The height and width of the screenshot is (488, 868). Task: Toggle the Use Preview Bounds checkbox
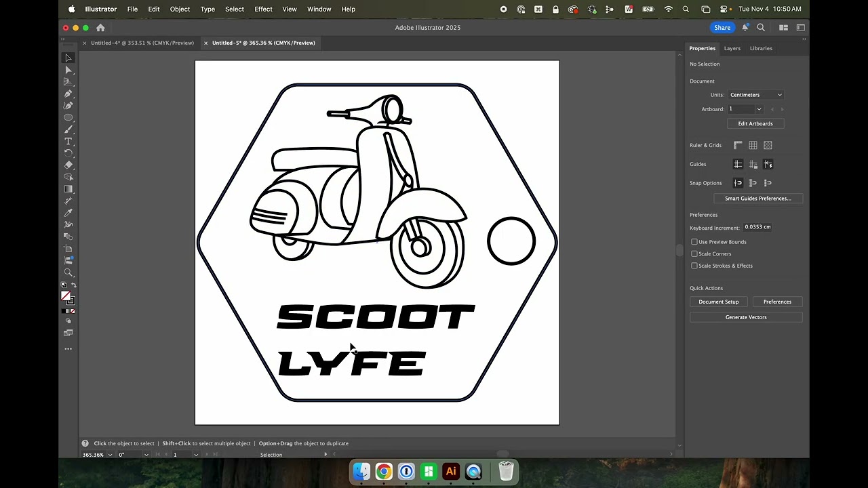click(x=694, y=242)
